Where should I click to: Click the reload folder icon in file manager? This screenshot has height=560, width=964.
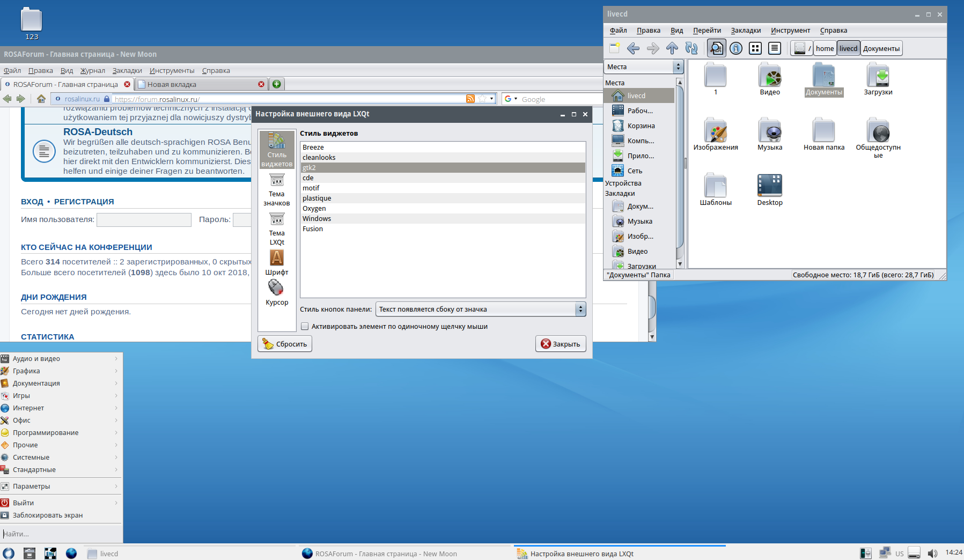click(691, 48)
